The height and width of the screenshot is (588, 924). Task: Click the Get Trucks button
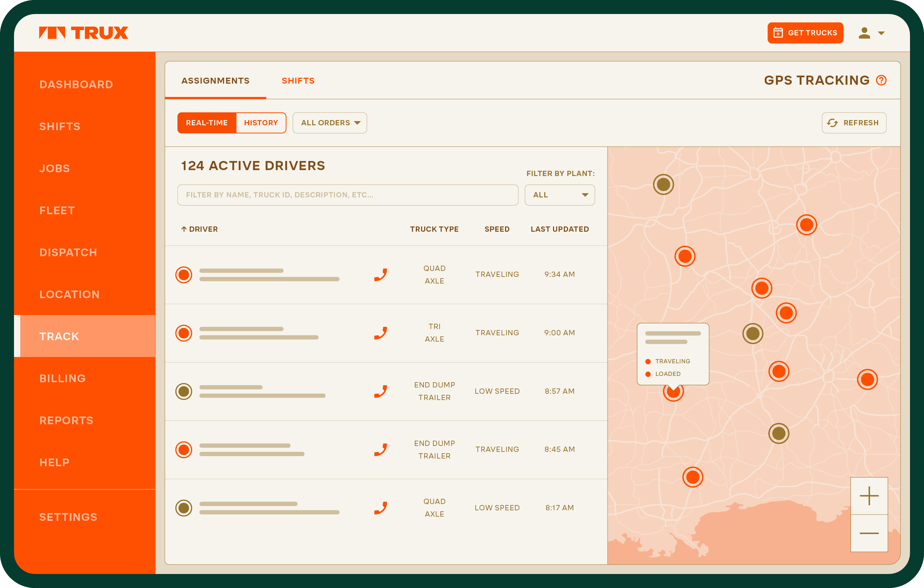tap(805, 33)
